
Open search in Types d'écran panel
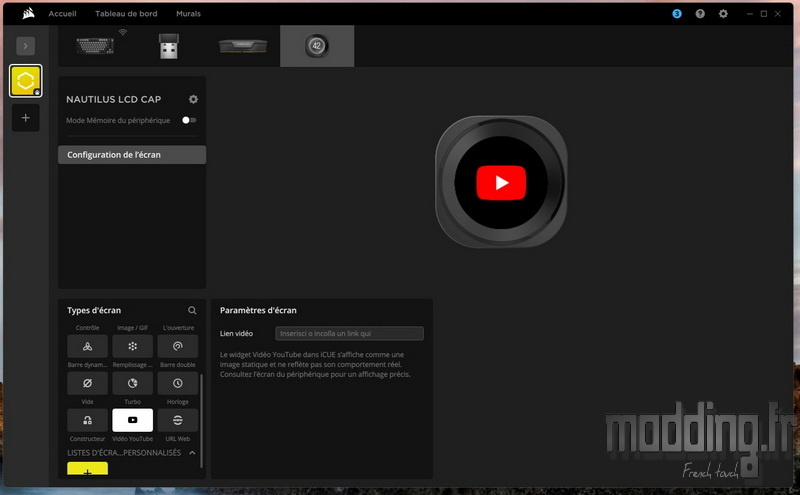(192, 311)
